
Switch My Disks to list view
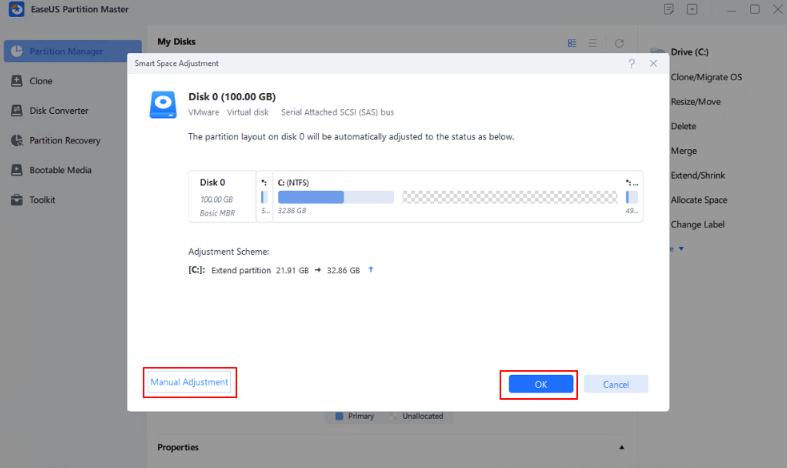click(x=593, y=43)
